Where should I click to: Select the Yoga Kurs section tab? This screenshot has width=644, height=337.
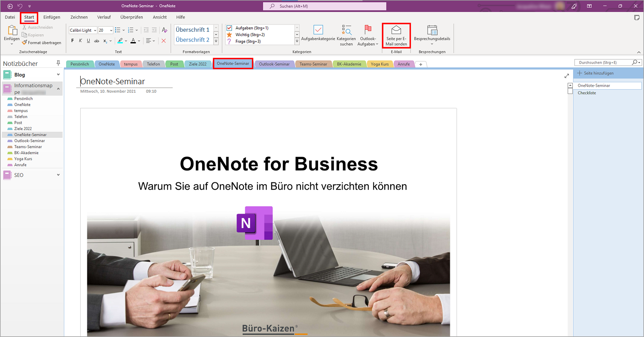380,64
